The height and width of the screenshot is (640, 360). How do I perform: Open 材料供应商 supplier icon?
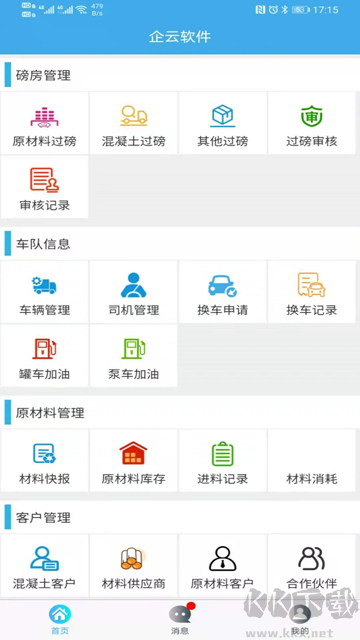[x=133, y=559]
